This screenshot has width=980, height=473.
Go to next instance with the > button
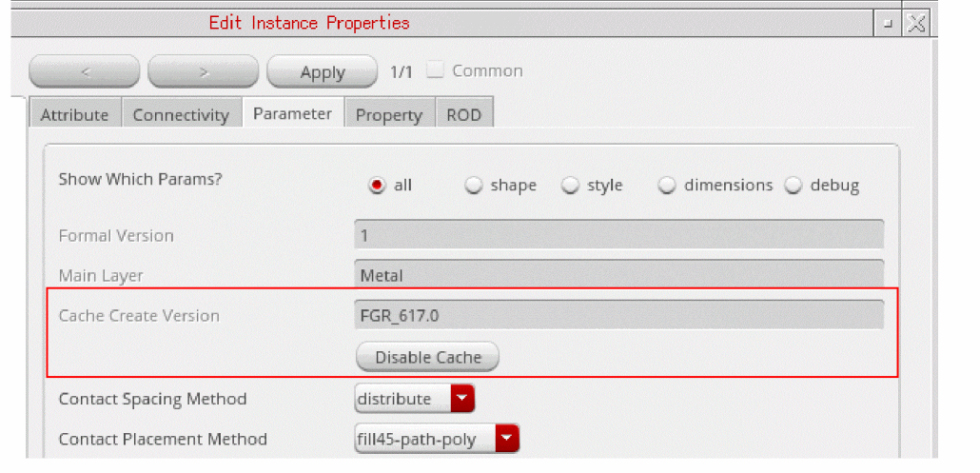(x=203, y=71)
